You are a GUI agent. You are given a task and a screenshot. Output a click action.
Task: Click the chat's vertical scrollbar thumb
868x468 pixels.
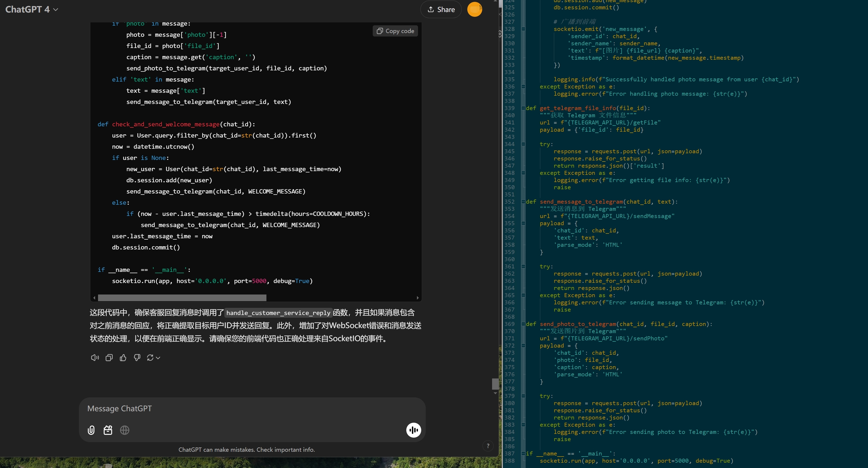(495, 384)
